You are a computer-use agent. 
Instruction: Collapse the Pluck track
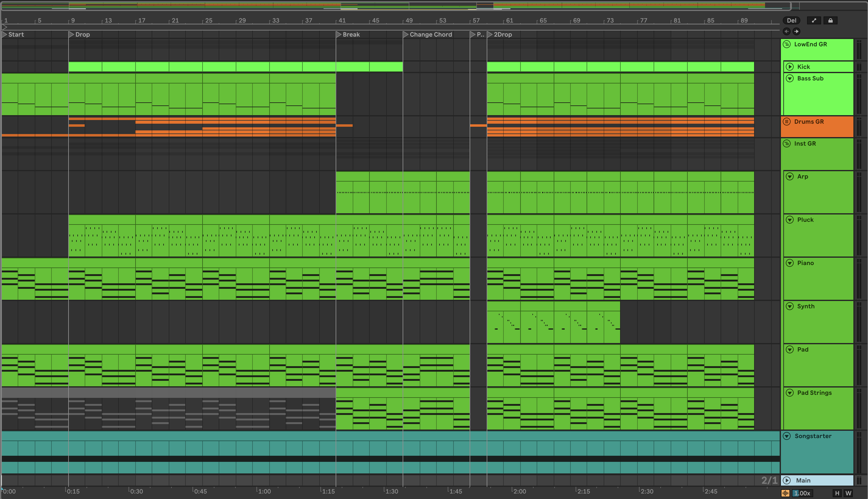click(x=789, y=220)
